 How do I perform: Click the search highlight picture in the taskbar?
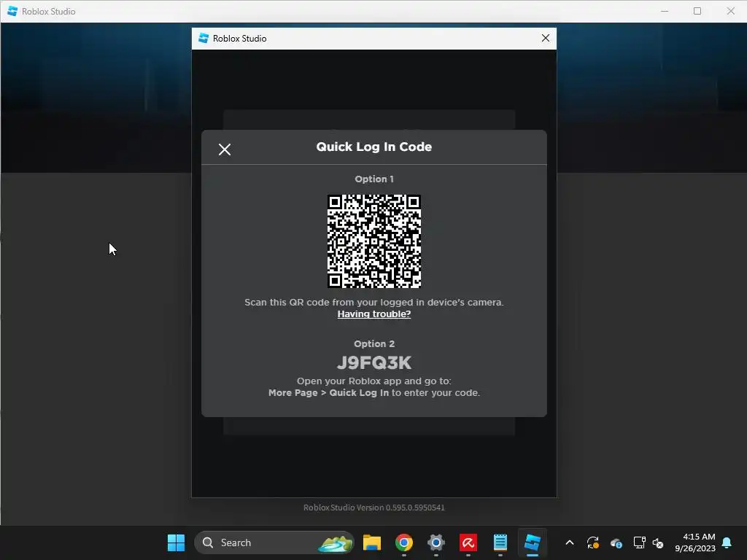click(336, 542)
